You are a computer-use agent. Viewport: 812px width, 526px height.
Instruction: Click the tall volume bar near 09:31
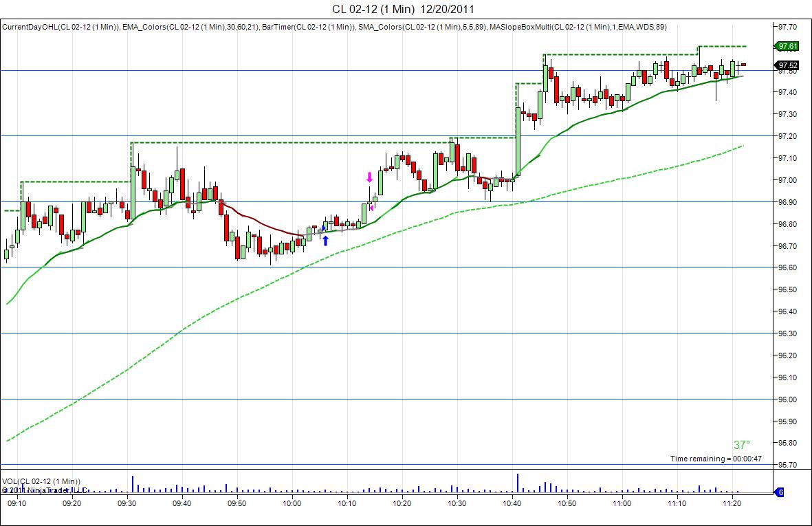133,484
